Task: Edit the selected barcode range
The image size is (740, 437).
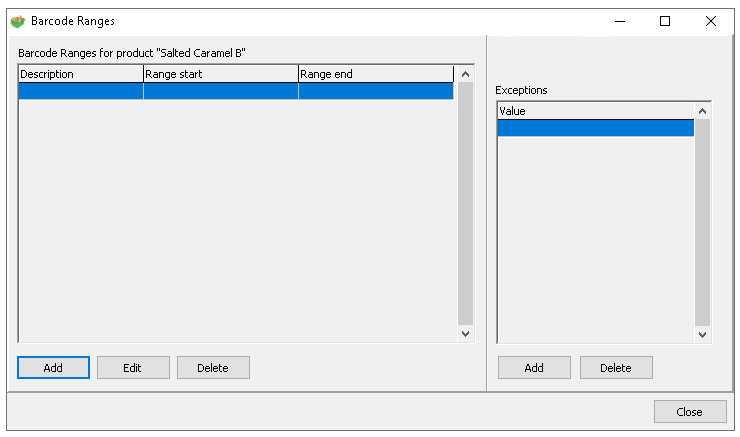Action: 133,368
